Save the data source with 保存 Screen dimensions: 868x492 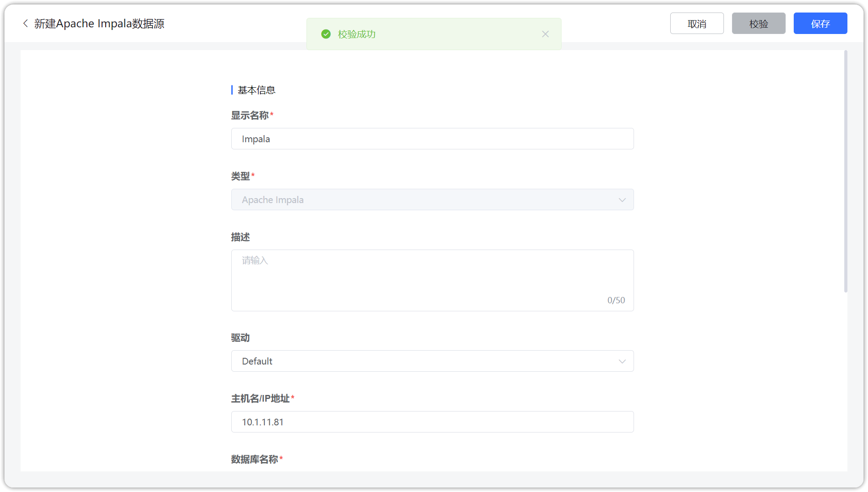[820, 23]
